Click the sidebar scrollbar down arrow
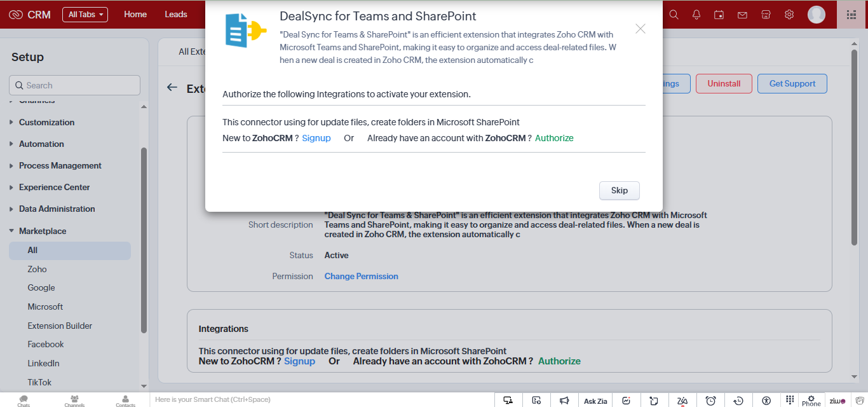Viewport: 868px width, 407px height. pos(144,385)
